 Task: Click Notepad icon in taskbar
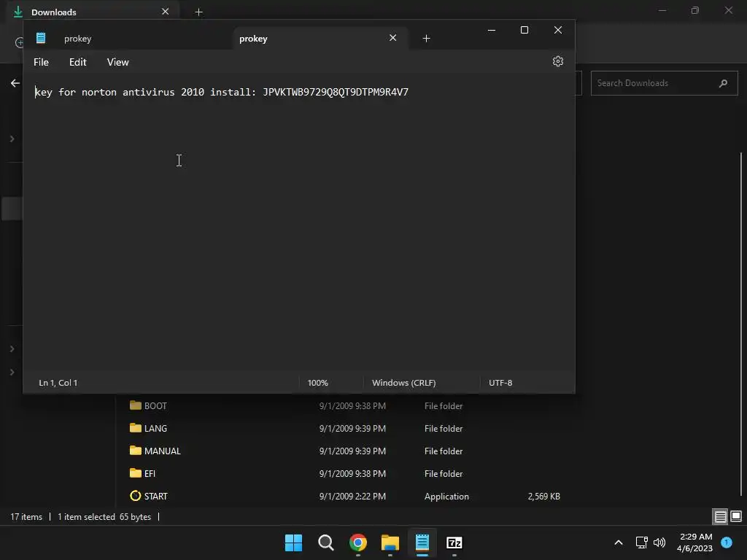pyautogui.click(x=422, y=542)
